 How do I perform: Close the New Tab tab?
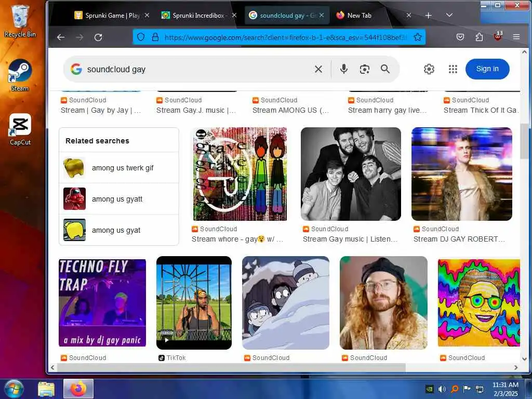tap(409, 15)
